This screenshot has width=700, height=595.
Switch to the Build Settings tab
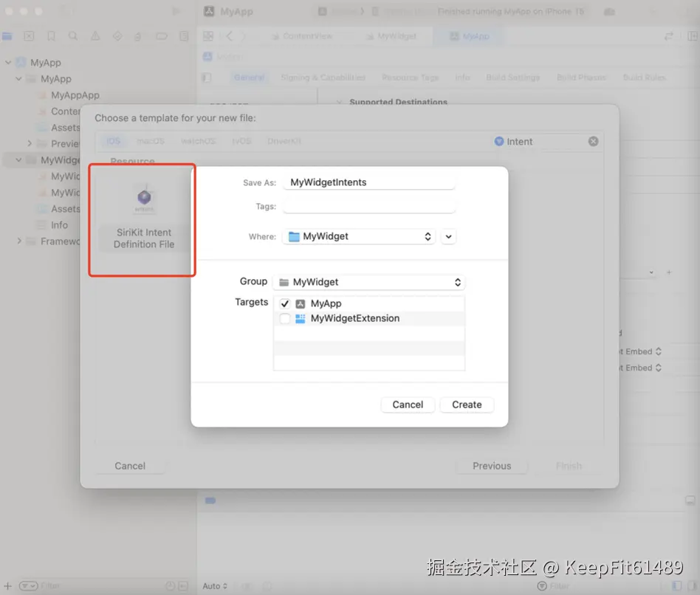click(513, 78)
